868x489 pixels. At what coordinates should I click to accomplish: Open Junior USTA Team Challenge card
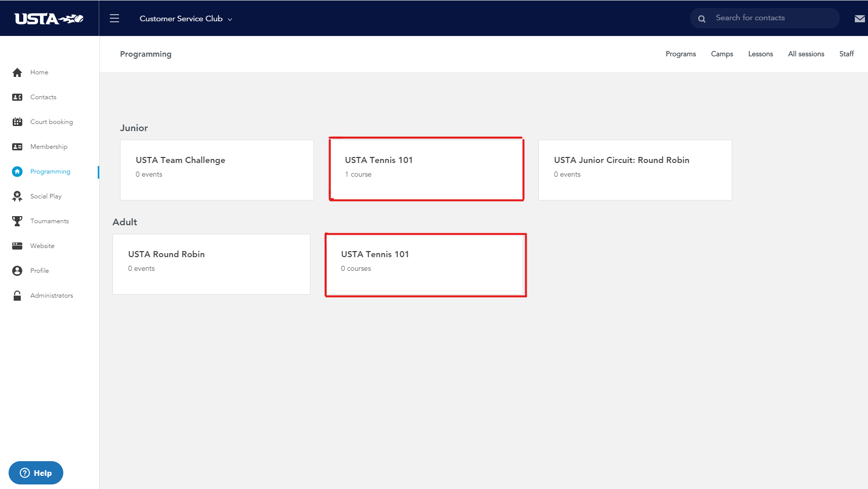pyautogui.click(x=217, y=170)
